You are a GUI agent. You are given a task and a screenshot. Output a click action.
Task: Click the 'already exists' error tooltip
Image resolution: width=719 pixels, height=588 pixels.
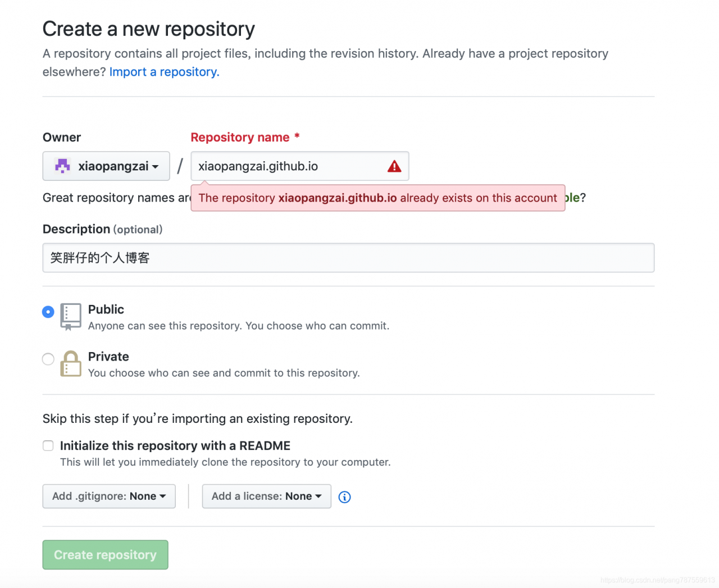pyautogui.click(x=377, y=198)
